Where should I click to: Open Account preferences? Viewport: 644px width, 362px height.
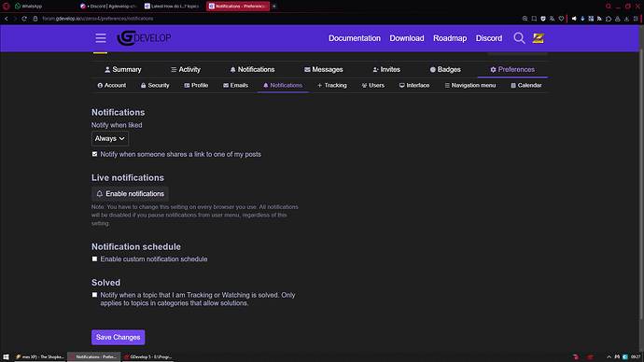(x=112, y=86)
